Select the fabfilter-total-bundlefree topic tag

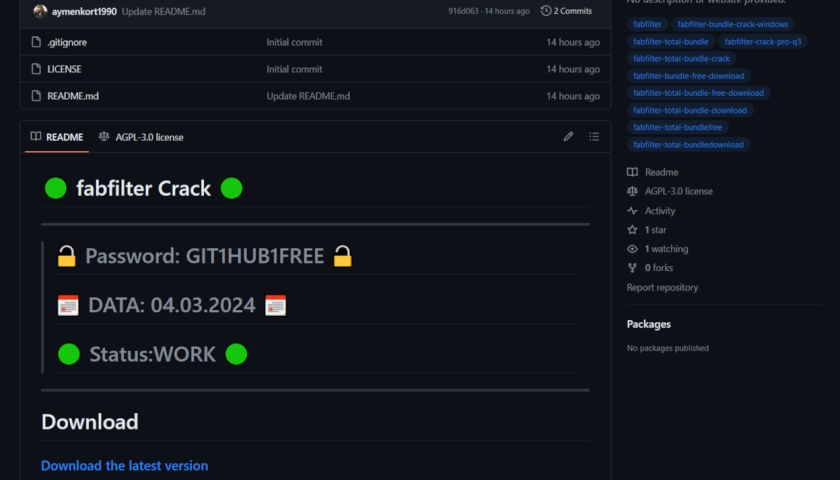678,127
